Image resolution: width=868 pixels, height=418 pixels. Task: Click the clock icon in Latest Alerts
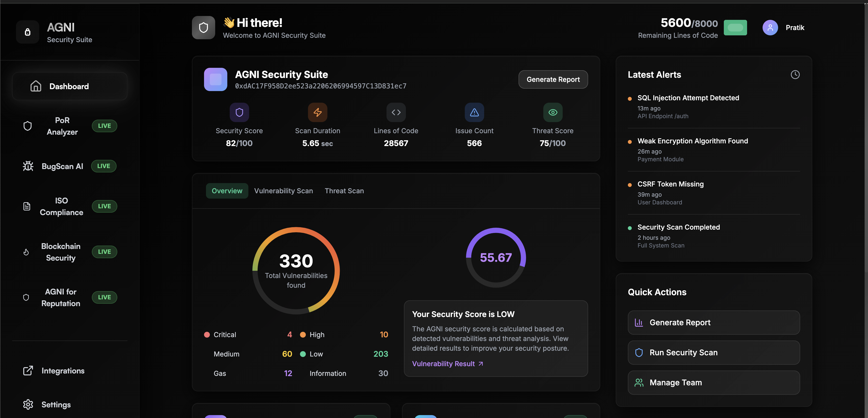pyautogui.click(x=795, y=74)
